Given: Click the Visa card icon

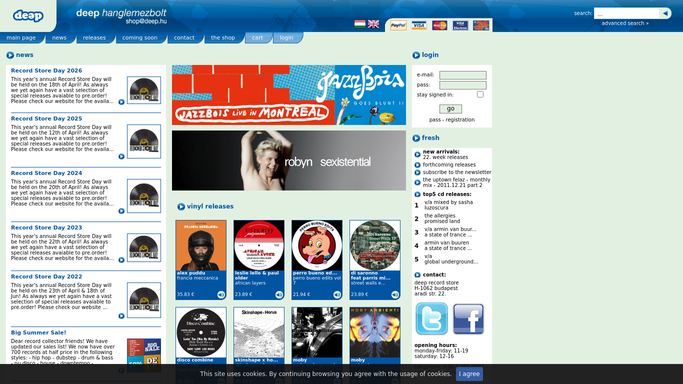Looking at the screenshot, I should [x=419, y=26].
